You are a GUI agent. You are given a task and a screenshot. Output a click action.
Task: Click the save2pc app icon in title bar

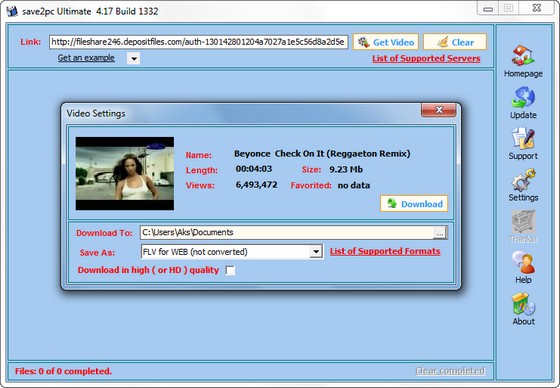pyautogui.click(x=12, y=11)
